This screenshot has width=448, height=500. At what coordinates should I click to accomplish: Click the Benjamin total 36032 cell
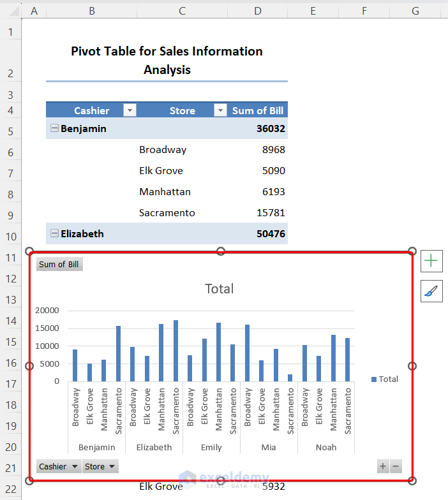point(258,128)
